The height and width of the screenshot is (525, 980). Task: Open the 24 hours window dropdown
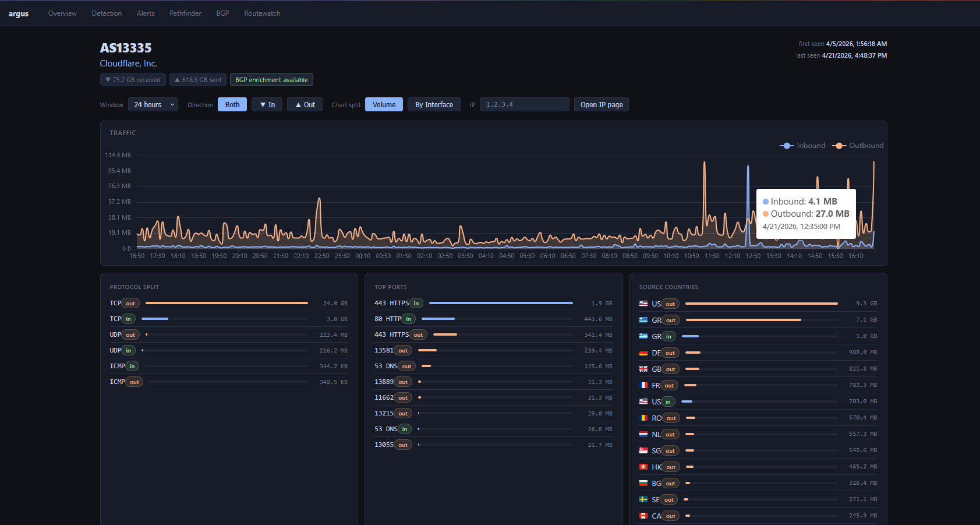point(153,105)
